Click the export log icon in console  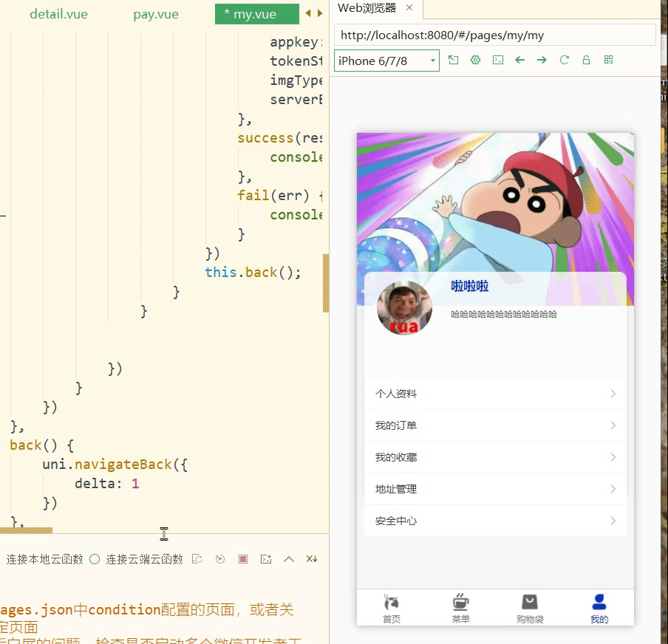[266, 559]
